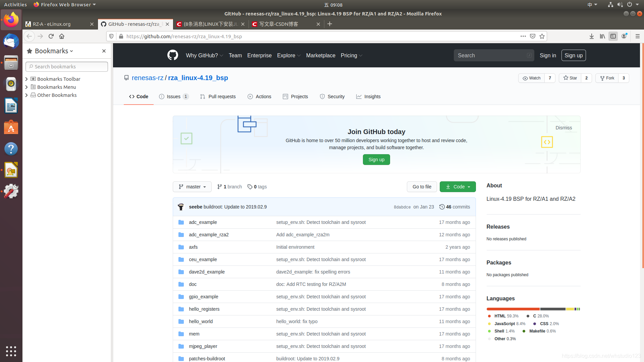This screenshot has width=644, height=362.
Task: Switch to the Security tab
Action: pos(332,97)
